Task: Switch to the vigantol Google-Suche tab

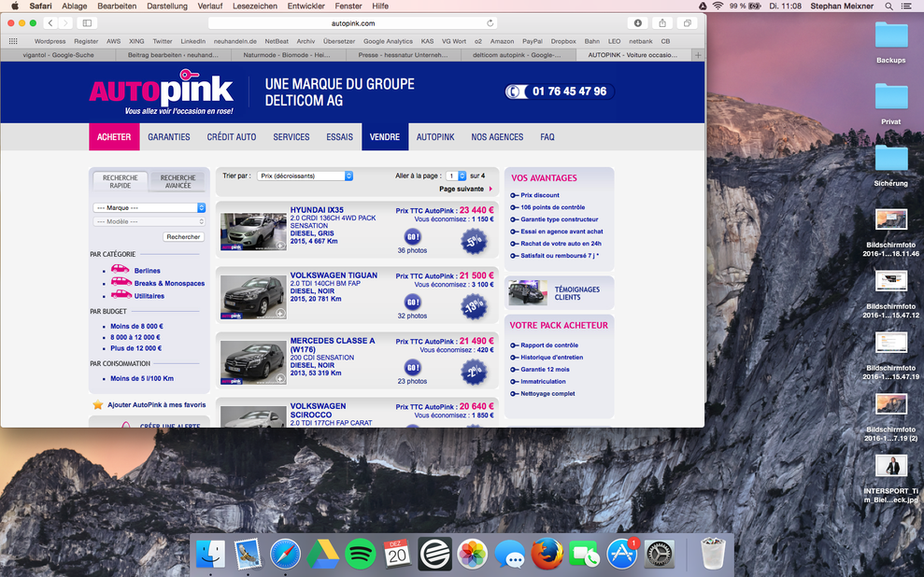Action: (x=58, y=55)
